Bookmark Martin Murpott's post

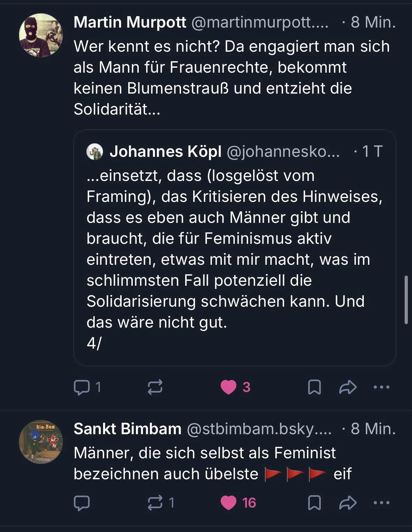click(x=314, y=387)
